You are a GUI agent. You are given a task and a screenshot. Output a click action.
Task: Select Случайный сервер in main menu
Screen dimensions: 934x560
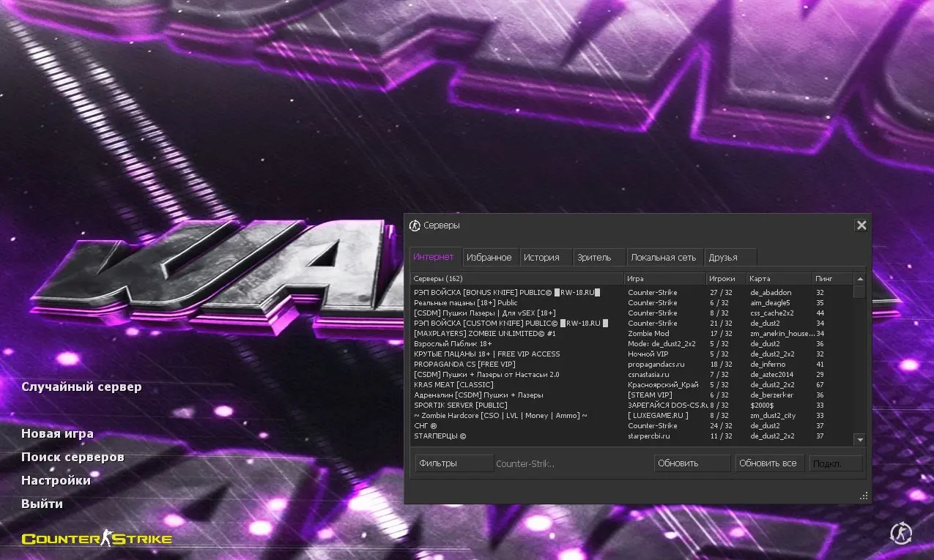[81, 387]
